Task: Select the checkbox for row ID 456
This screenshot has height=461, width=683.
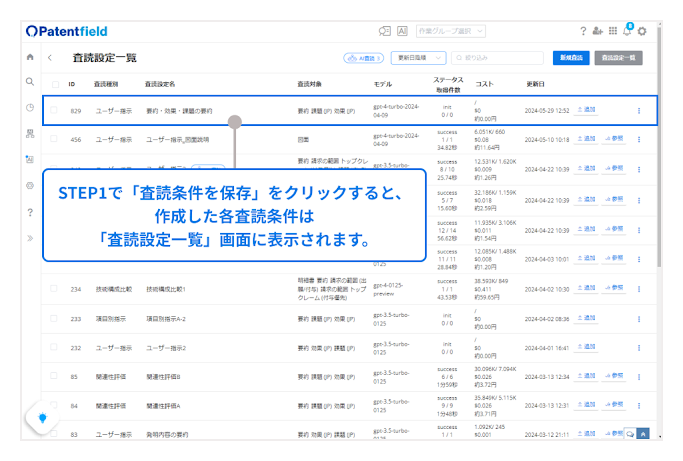Action: tap(54, 140)
